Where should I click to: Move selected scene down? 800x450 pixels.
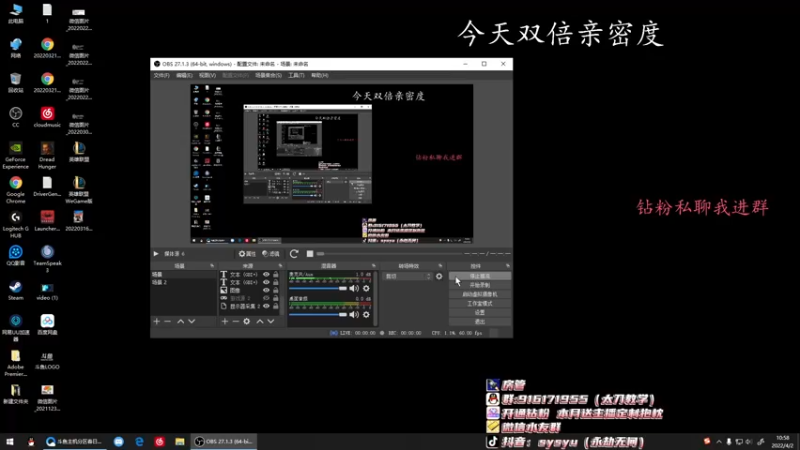click(192, 321)
